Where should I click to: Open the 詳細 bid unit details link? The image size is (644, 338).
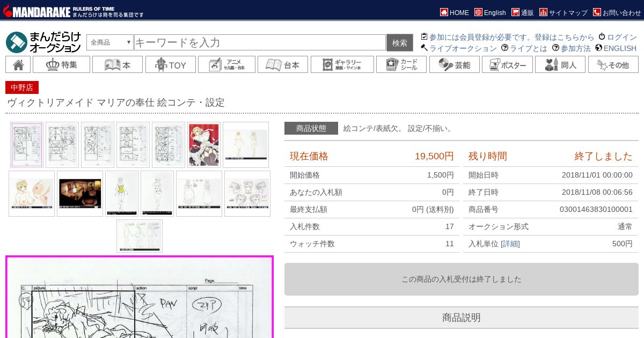click(510, 244)
